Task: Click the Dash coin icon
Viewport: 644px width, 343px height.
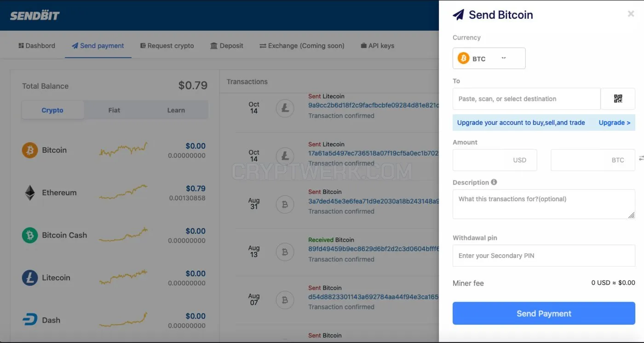Action: (x=30, y=320)
